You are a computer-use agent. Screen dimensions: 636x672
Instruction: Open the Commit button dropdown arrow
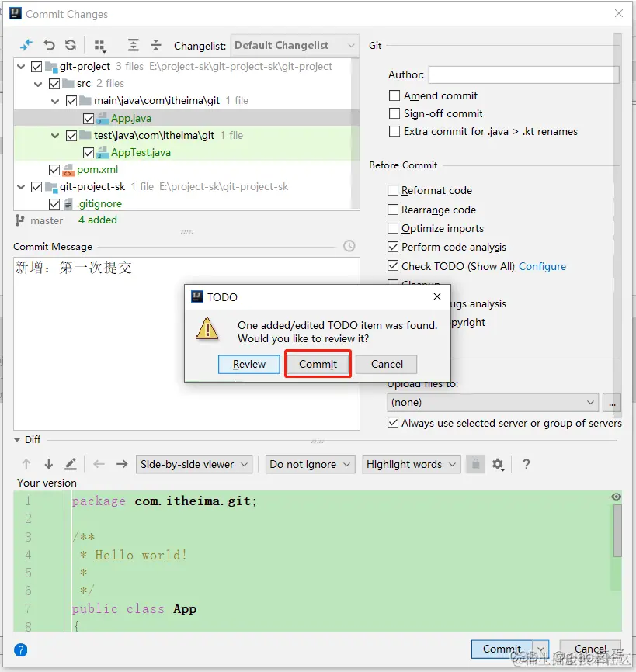[540, 649]
